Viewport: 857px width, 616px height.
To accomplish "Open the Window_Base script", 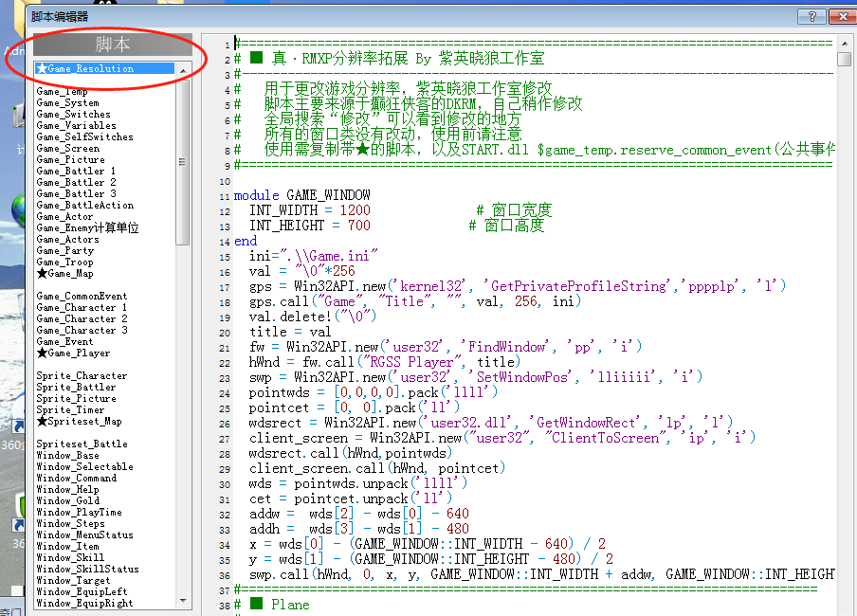I will (67, 456).
